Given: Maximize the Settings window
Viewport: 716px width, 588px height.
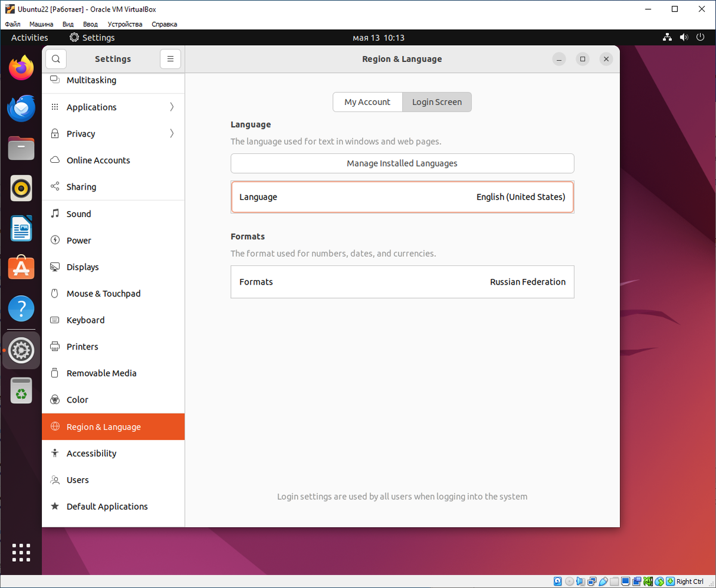Looking at the screenshot, I should 583,59.
